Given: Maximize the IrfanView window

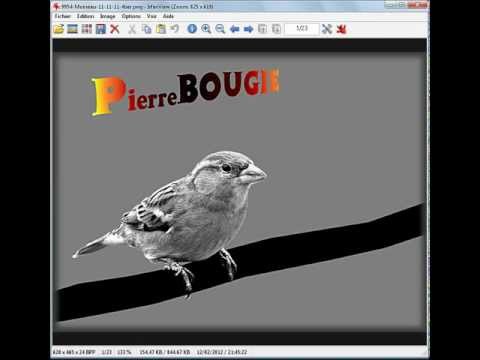Looking at the screenshot, I should [401, 5].
